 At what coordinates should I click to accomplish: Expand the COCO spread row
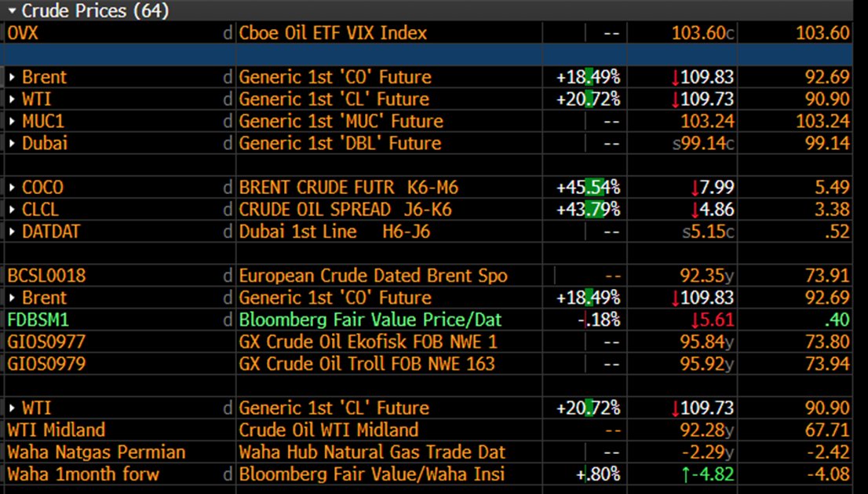[x=13, y=188]
